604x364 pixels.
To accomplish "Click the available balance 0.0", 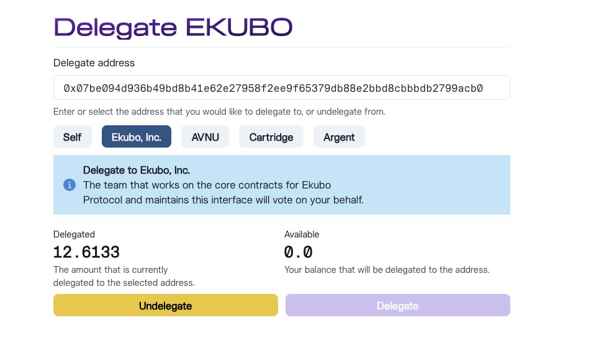I will coord(298,252).
